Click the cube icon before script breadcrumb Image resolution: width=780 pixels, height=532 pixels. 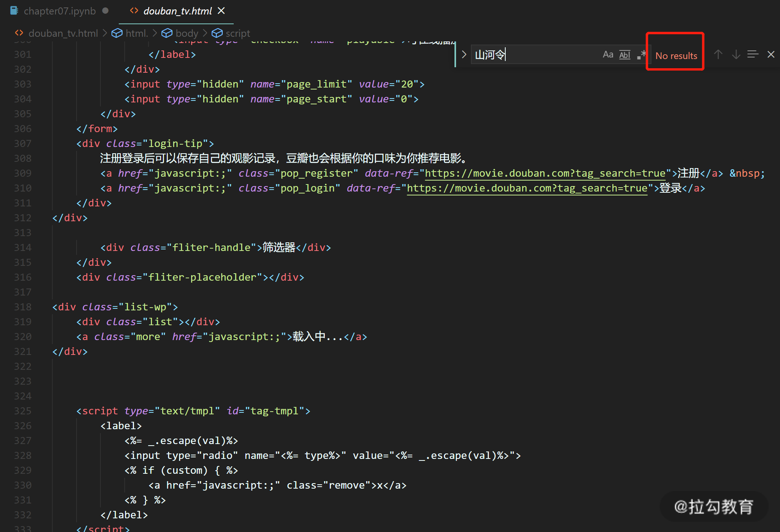[217, 33]
